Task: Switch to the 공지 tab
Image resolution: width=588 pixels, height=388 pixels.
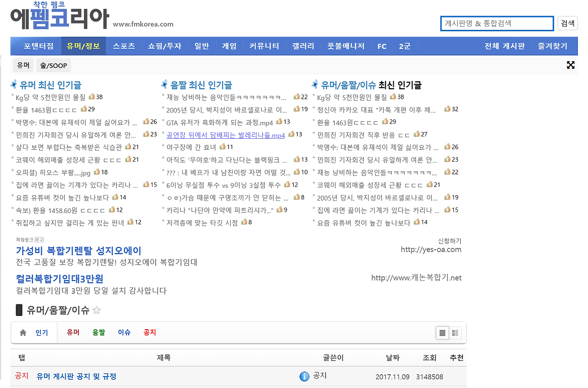Action: point(150,332)
